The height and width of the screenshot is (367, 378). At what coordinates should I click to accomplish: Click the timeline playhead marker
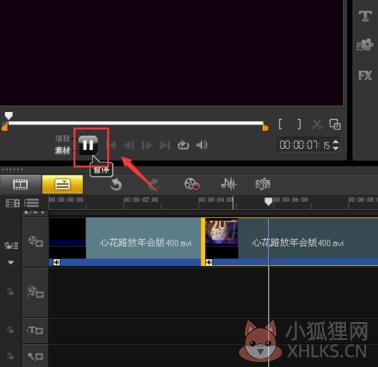[268, 201]
